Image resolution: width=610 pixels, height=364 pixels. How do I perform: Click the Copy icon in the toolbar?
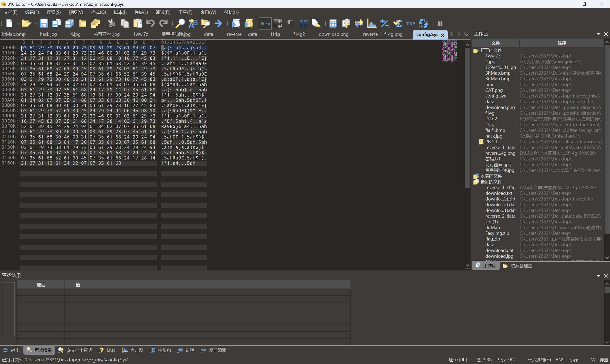coord(125,23)
